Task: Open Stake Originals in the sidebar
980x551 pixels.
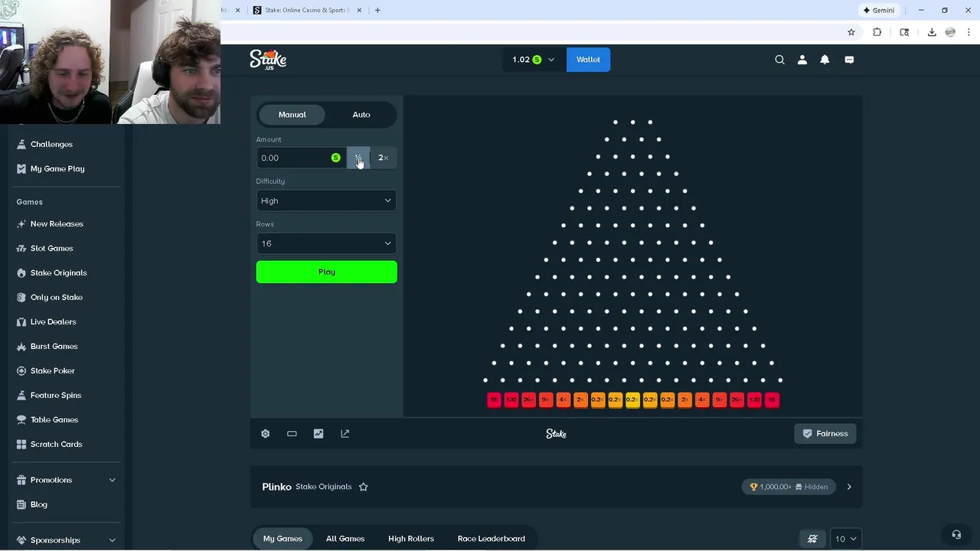Action: coord(58,272)
